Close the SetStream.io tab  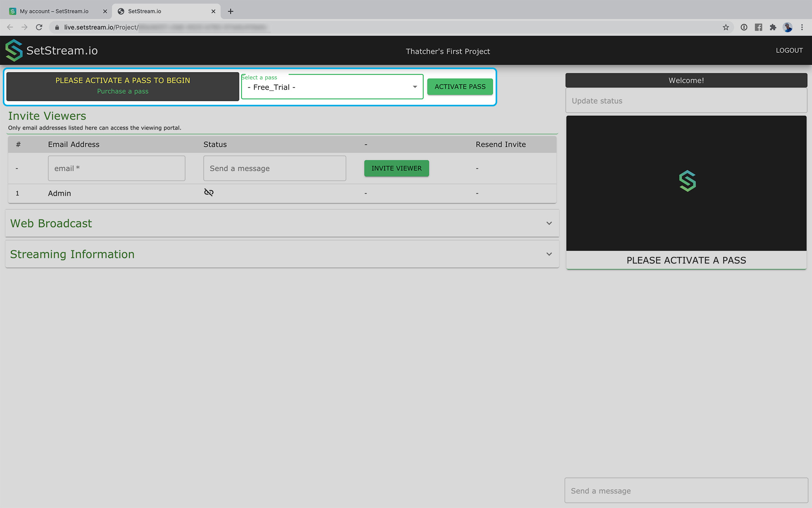(213, 11)
